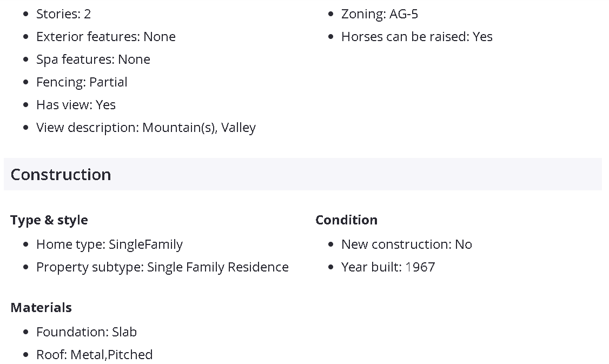
Task: Click the Zoning label text
Action: (x=363, y=14)
